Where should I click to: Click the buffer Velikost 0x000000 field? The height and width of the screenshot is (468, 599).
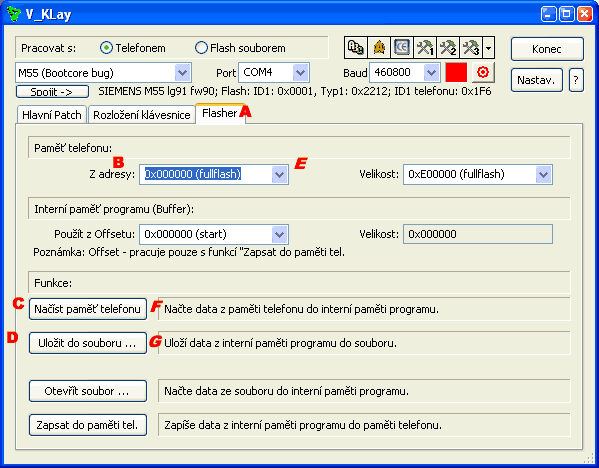(478, 234)
